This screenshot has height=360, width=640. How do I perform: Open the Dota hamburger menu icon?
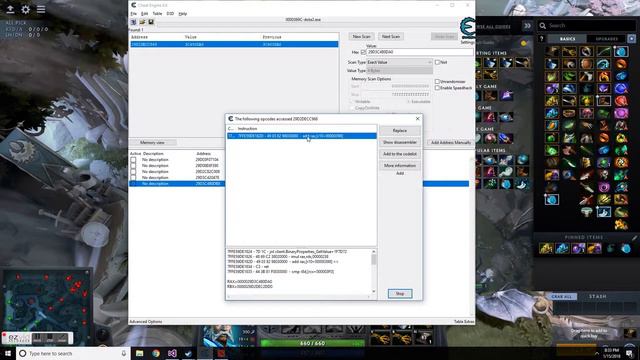tap(41, 9)
